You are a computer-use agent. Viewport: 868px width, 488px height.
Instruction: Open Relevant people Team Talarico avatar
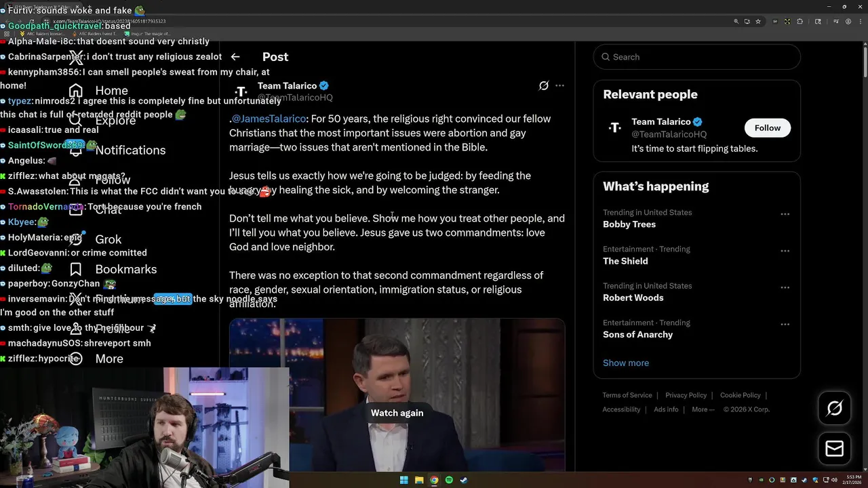614,127
